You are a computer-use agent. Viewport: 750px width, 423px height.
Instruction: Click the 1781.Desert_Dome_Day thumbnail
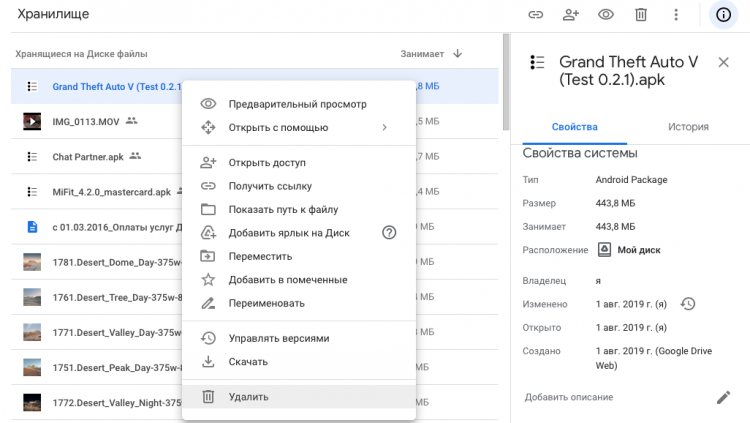click(32, 262)
